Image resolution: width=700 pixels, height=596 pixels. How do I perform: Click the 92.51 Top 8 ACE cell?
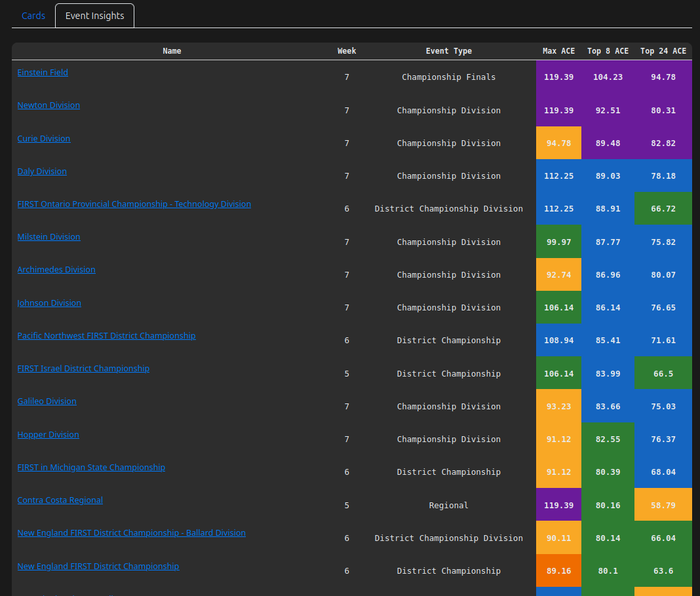point(608,110)
